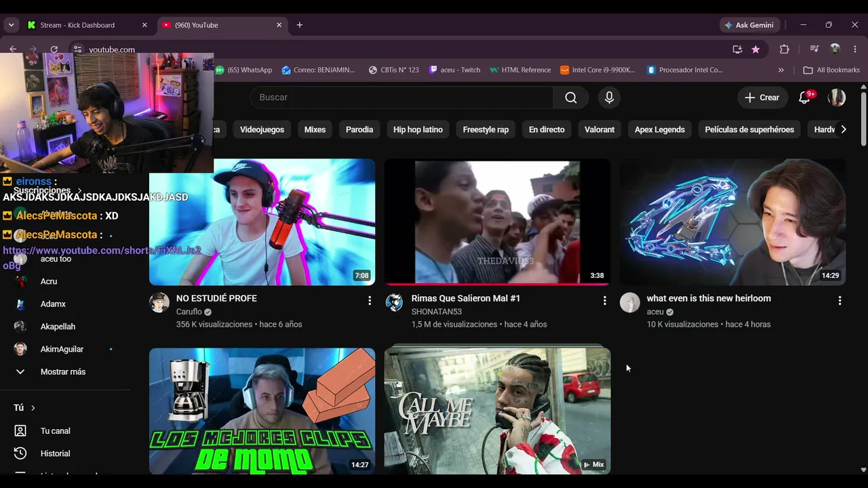Open the Intel Core i9-9900K bookmark
The width and height of the screenshot is (868, 488).
coord(598,70)
